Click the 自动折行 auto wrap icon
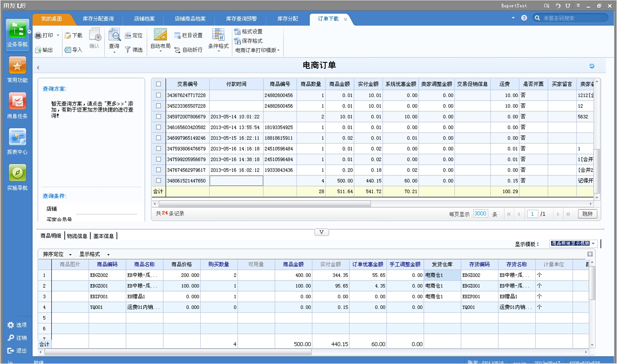617x364 pixels. pos(178,50)
